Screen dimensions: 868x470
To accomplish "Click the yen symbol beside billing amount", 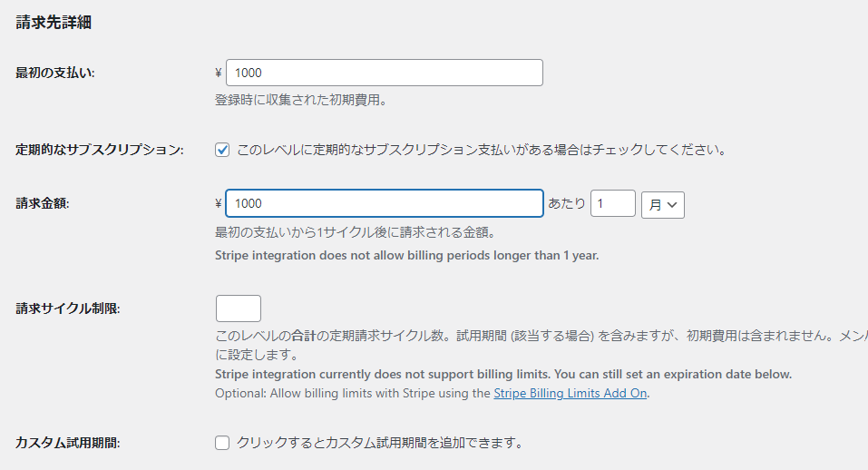I will tap(219, 203).
